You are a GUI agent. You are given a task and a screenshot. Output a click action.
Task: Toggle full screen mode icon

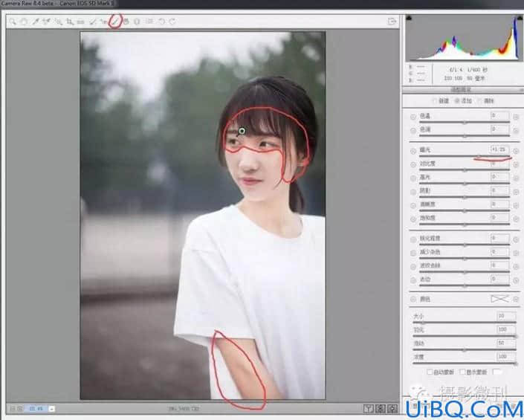[392, 22]
